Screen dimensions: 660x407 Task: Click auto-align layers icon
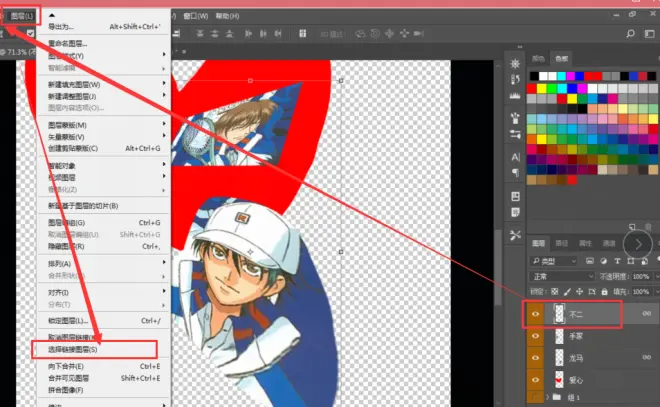[303, 34]
